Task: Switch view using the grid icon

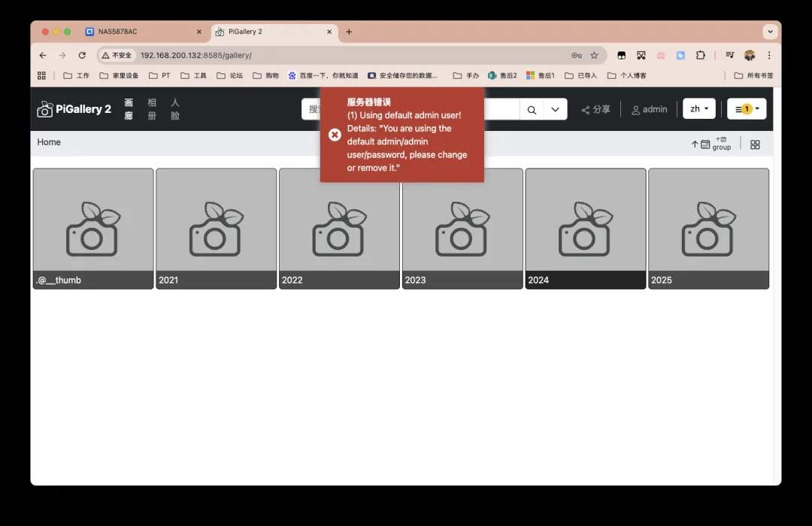Action: (x=756, y=144)
